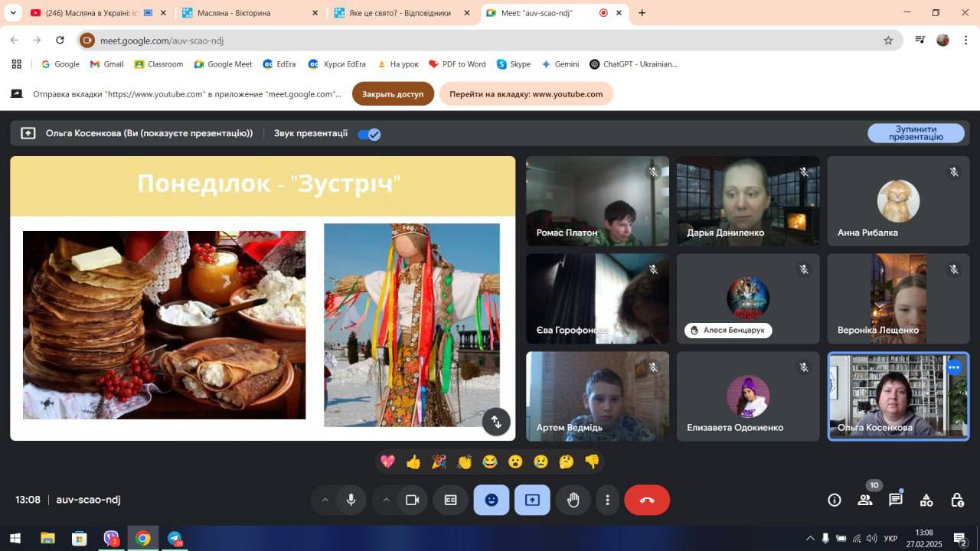
Task: Open the activities shapes icon
Action: point(926,500)
